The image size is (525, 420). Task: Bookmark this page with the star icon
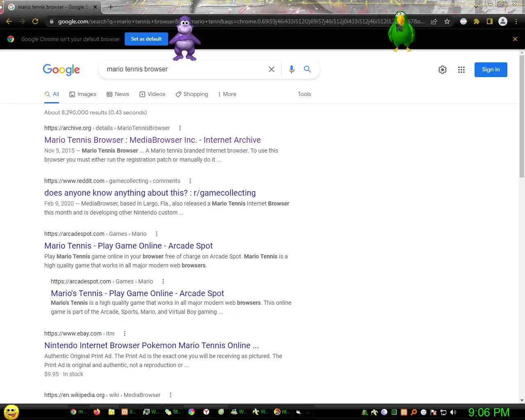coord(447,21)
